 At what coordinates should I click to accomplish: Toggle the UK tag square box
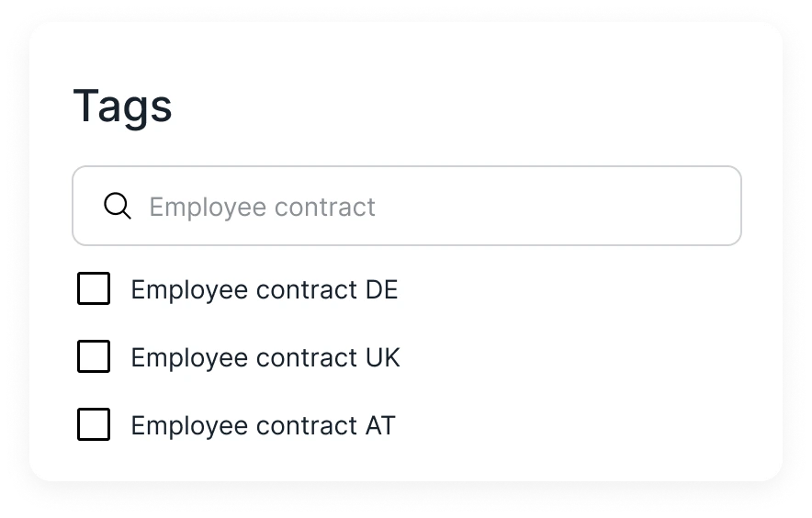94,356
